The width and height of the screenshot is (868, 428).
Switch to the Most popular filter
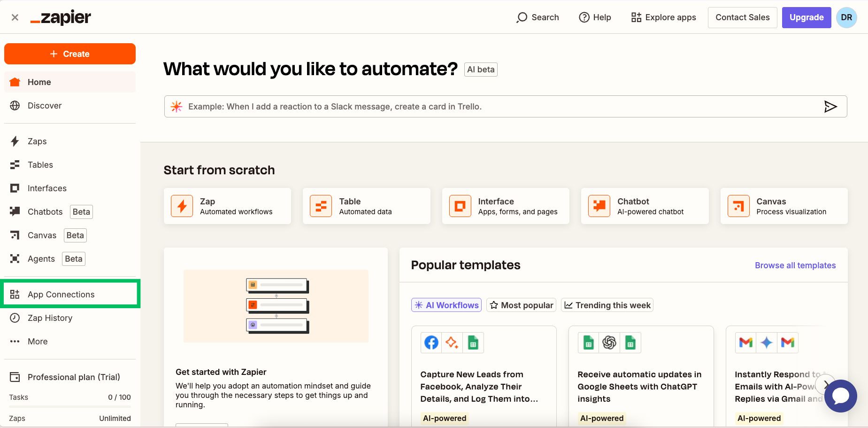521,305
